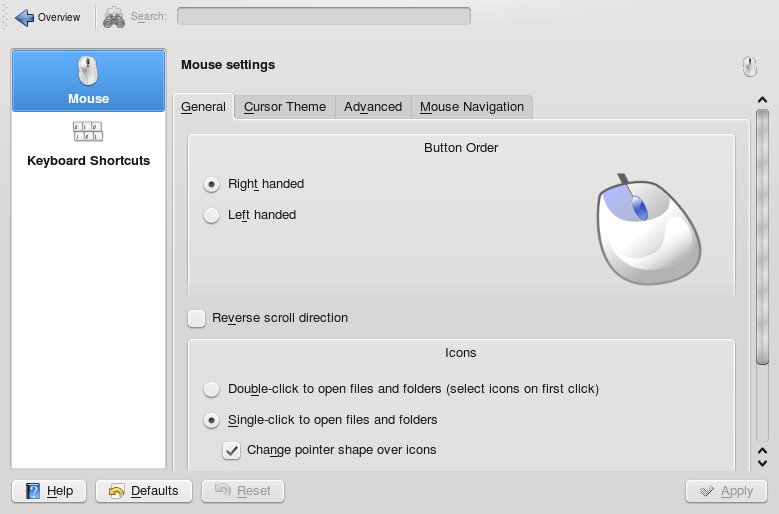Image resolution: width=779 pixels, height=514 pixels.
Task: Click the binoculars search icon
Action: [114, 17]
